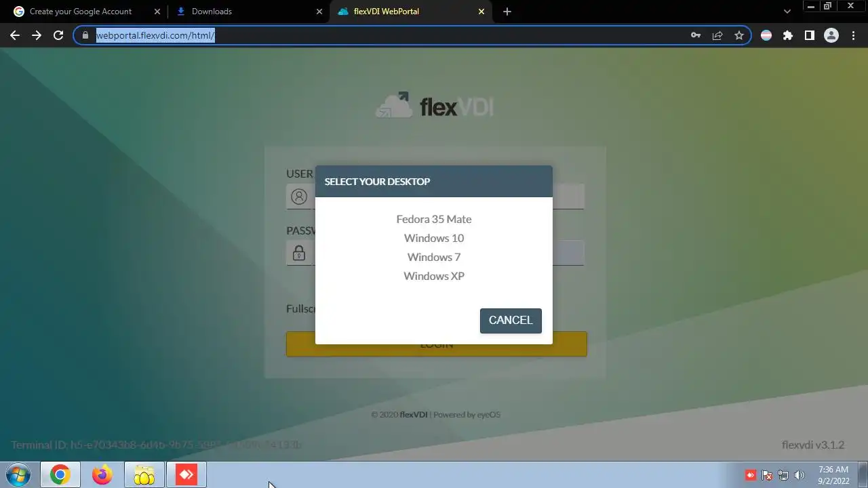868x488 pixels.
Task: Open a new browser tab
Action: tap(507, 12)
